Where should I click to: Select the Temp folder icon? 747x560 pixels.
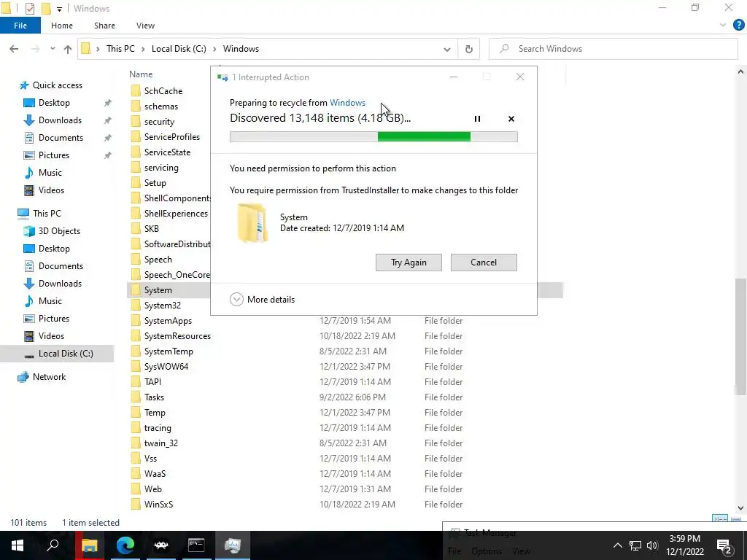pyautogui.click(x=136, y=413)
